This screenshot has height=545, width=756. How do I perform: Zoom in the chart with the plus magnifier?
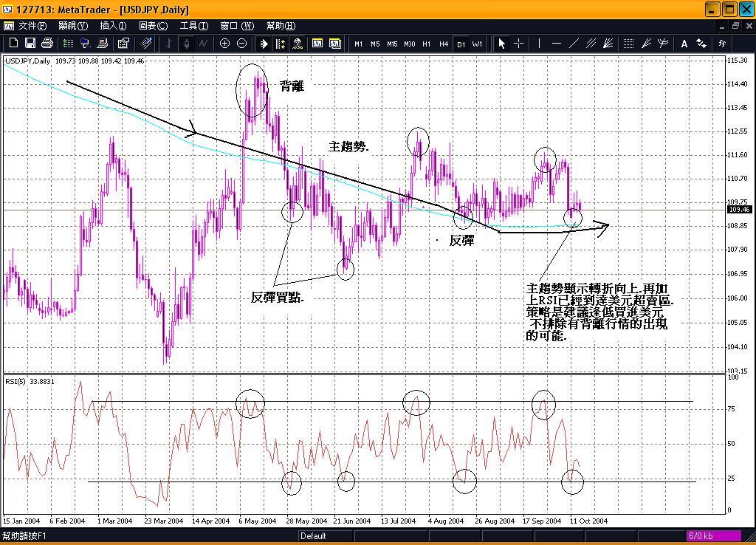(224, 44)
